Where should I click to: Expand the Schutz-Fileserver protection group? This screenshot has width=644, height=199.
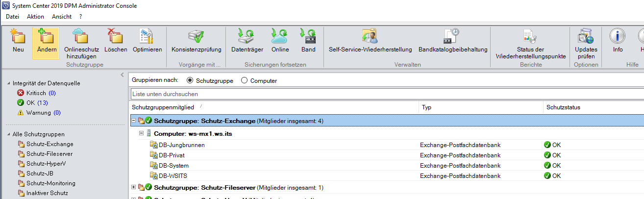tap(134, 187)
